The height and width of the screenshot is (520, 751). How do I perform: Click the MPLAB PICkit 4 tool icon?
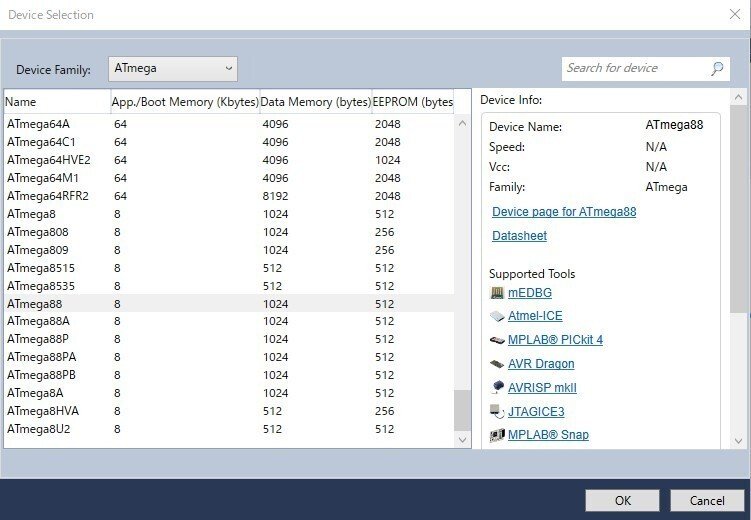pyautogui.click(x=497, y=340)
